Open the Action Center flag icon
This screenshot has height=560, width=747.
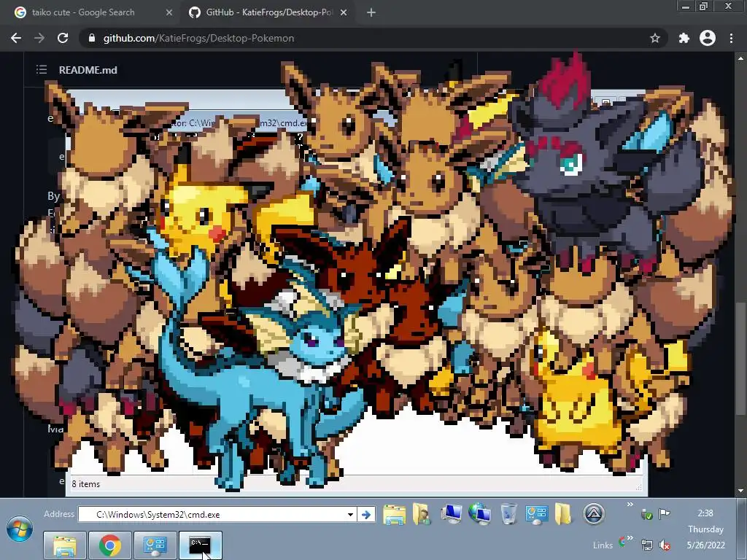(664, 513)
